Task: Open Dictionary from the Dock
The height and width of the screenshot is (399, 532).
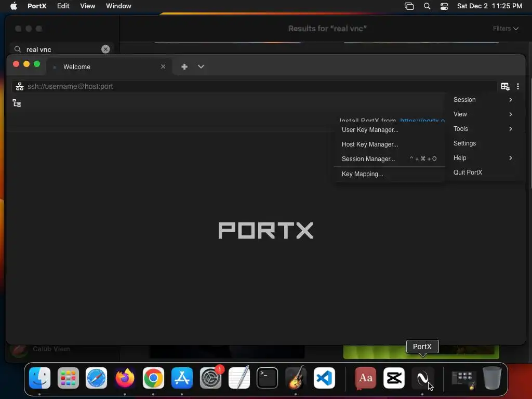Action: point(365,378)
